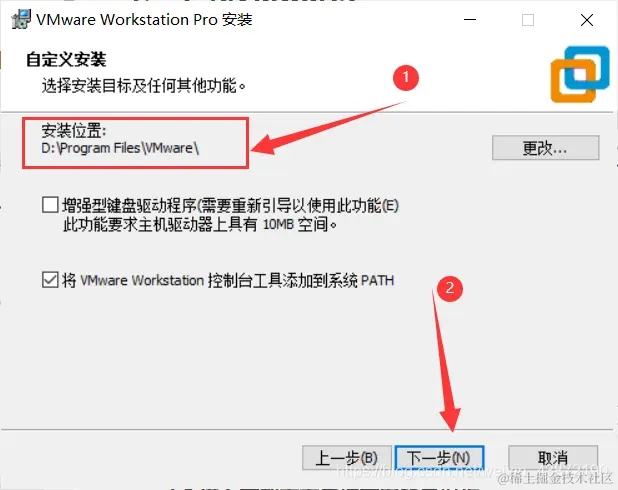Click the 将 VMware Workstation 控制台工具 PATH label
The image size is (618, 490).
[228, 280]
